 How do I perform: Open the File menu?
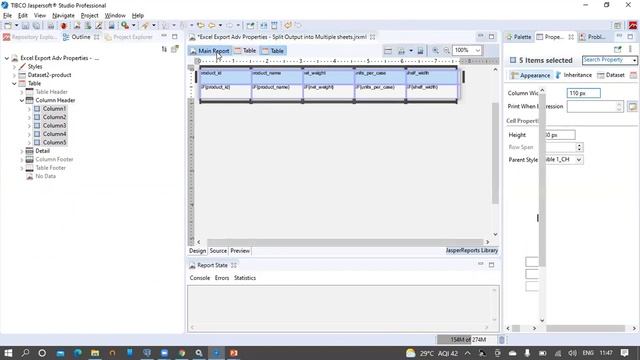tap(7, 16)
